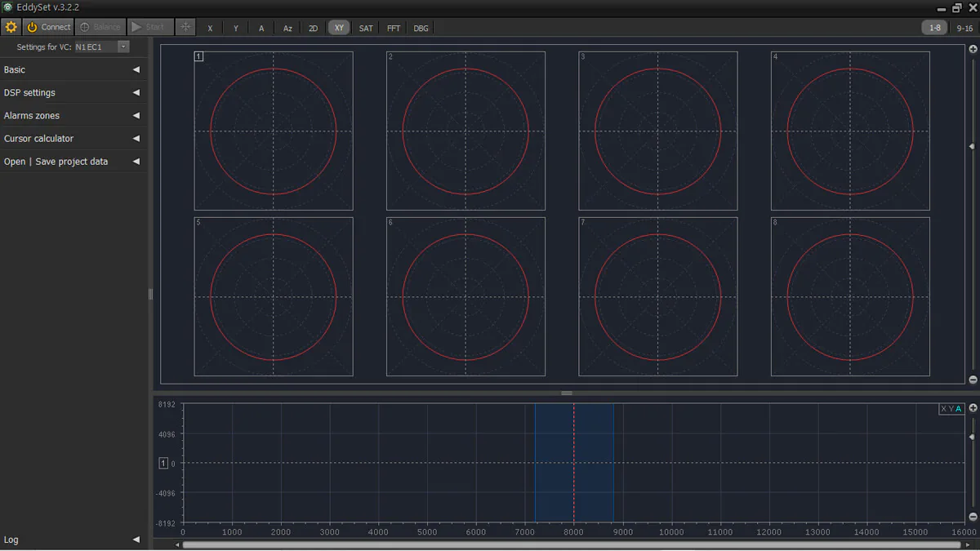
Task: Open the FFT view tab
Action: pos(394,28)
